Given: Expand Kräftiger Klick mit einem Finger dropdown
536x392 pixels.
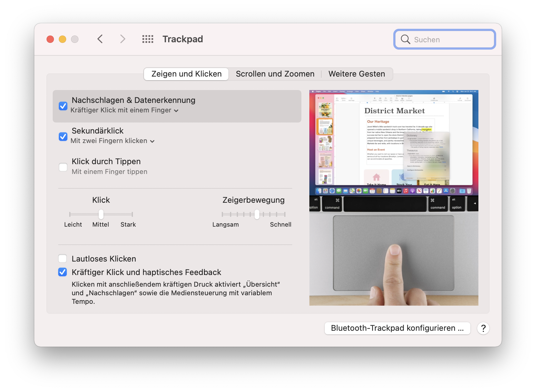Looking at the screenshot, I should click(x=124, y=110).
